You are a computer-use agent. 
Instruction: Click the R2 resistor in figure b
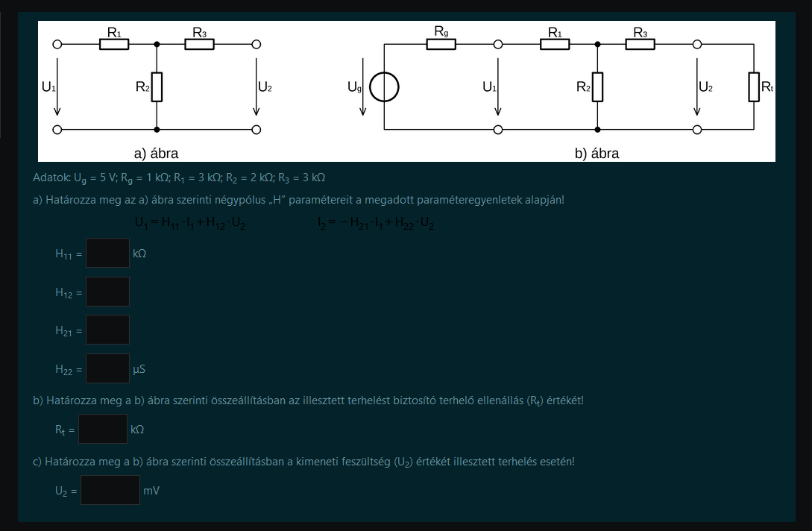pos(597,87)
